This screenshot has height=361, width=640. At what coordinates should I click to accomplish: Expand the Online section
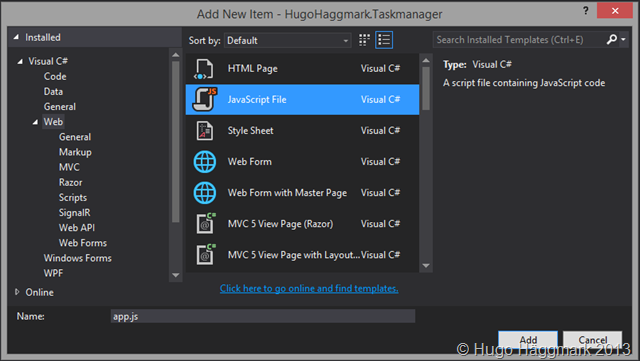(17, 292)
